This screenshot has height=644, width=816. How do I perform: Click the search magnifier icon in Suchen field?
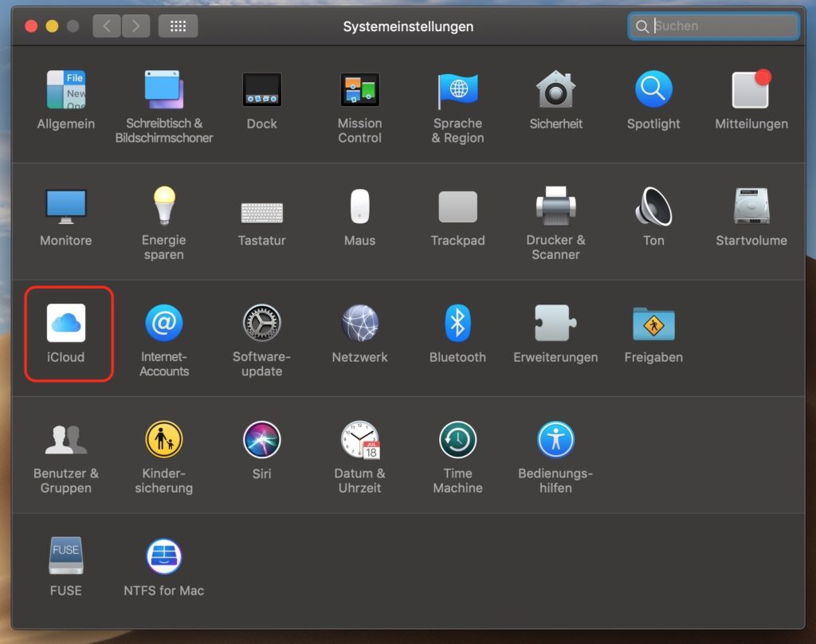pyautogui.click(x=641, y=26)
